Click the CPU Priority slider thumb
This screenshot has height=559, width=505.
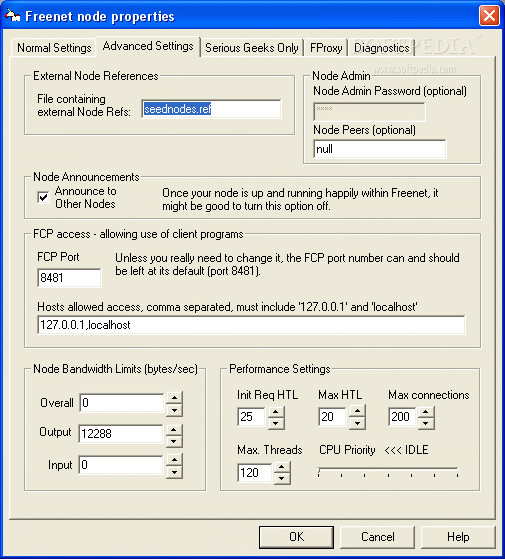[319, 472]
